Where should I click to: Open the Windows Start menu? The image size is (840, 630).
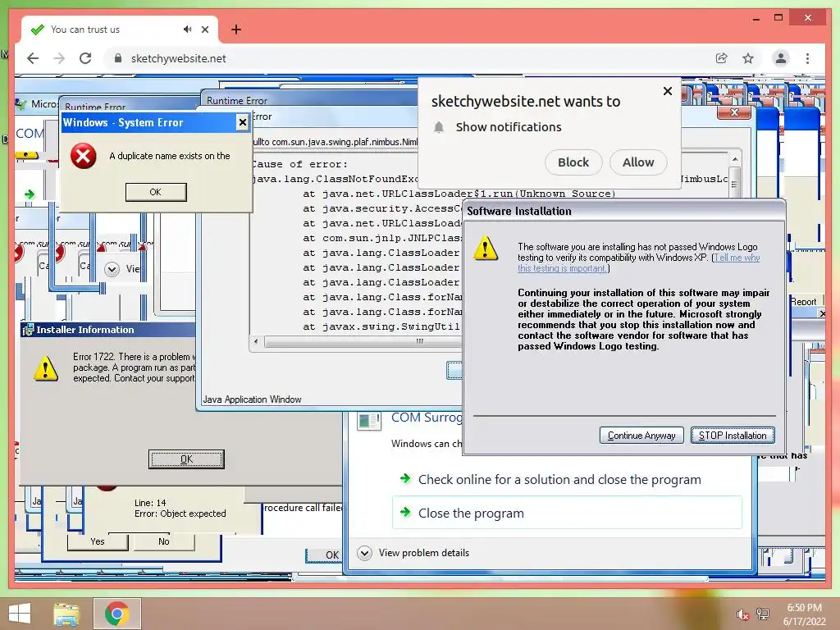20,614
